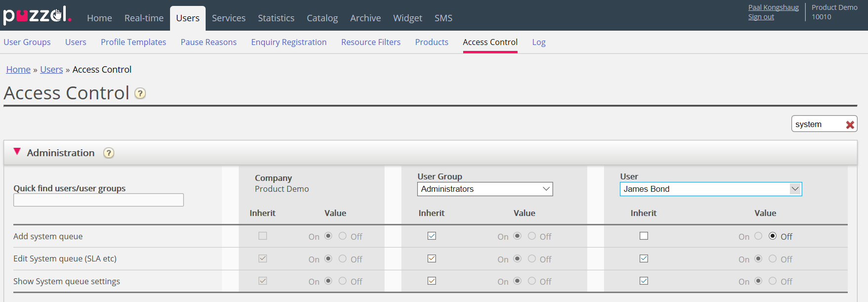Uncheck User Inherit for Edit System queue
Image resolution: width=868 pixels, height=302 pixels.
[644, 259]
